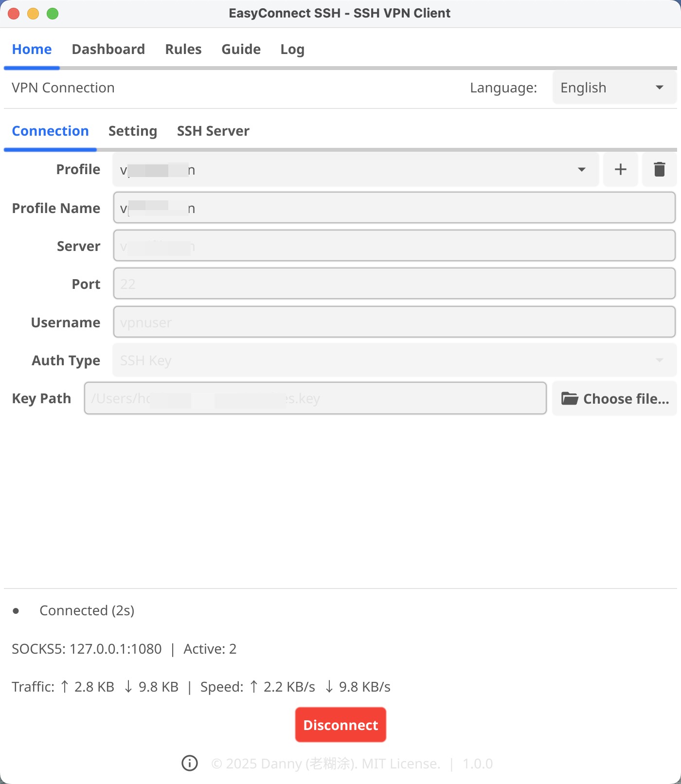Open the info icon in the footer
The height and width of the screenshot is (784, 681).
click(x=190, y=763)
